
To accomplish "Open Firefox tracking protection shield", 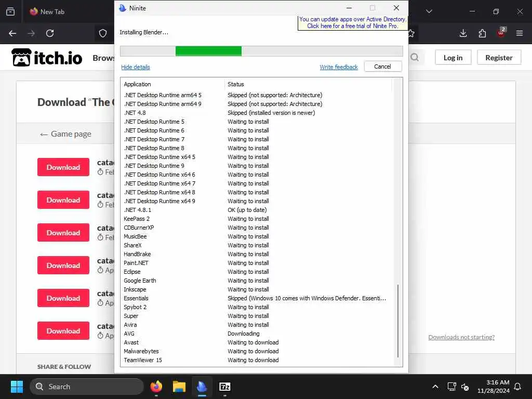I will click(x=103, y=33).
